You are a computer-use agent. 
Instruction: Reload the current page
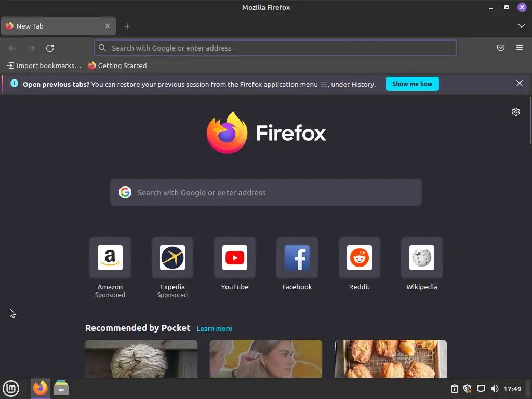click(50, 48)
